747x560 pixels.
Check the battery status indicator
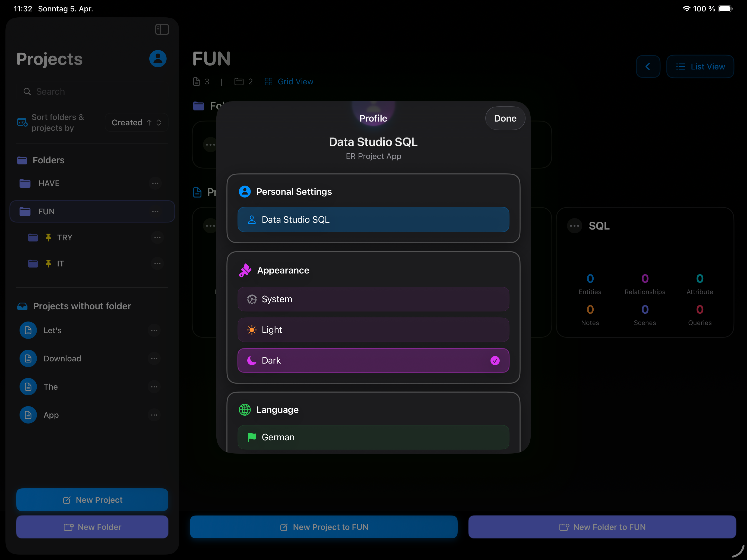click(x=725, y=9)
